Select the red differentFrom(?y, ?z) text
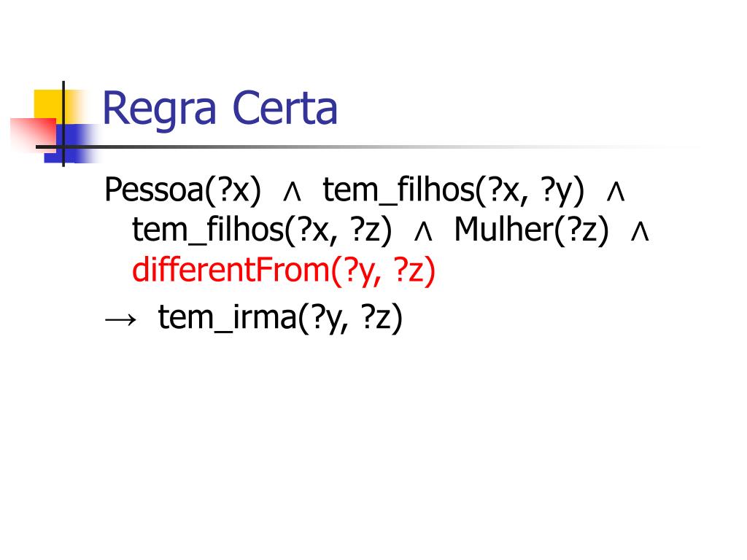This screenshot has width=747, height=560. coord(284,271)
